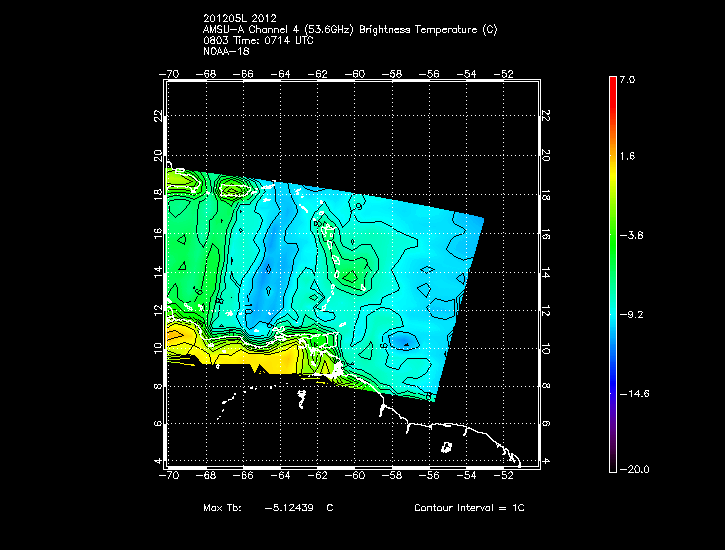Click the '-14.6' color bar label

634,394
